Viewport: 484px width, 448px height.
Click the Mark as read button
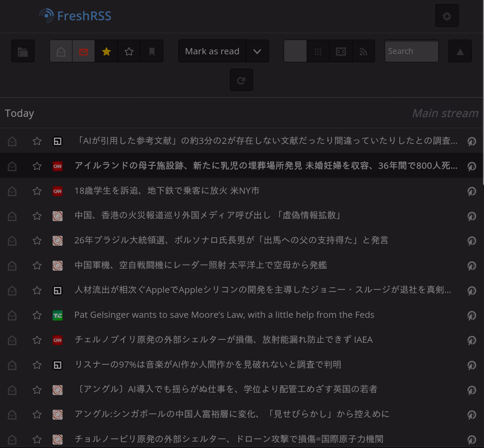click(212, 51)
